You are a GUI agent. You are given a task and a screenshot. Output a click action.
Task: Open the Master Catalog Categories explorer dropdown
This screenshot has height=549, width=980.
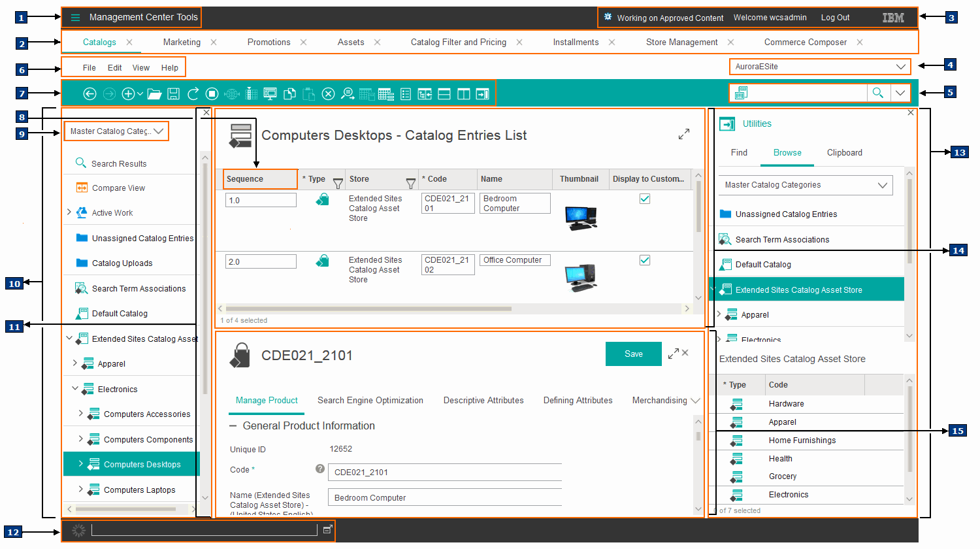116,131
